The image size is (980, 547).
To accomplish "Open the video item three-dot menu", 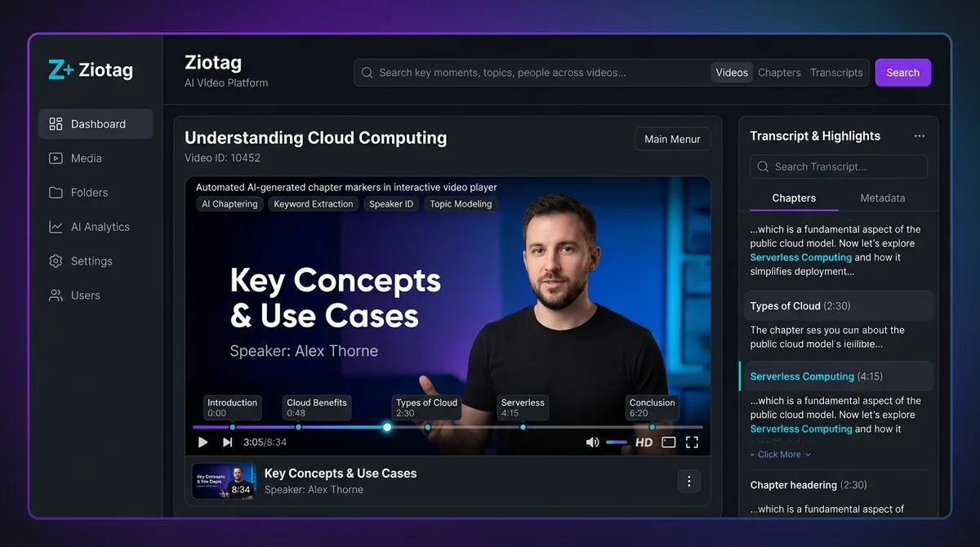I will 688,481.
